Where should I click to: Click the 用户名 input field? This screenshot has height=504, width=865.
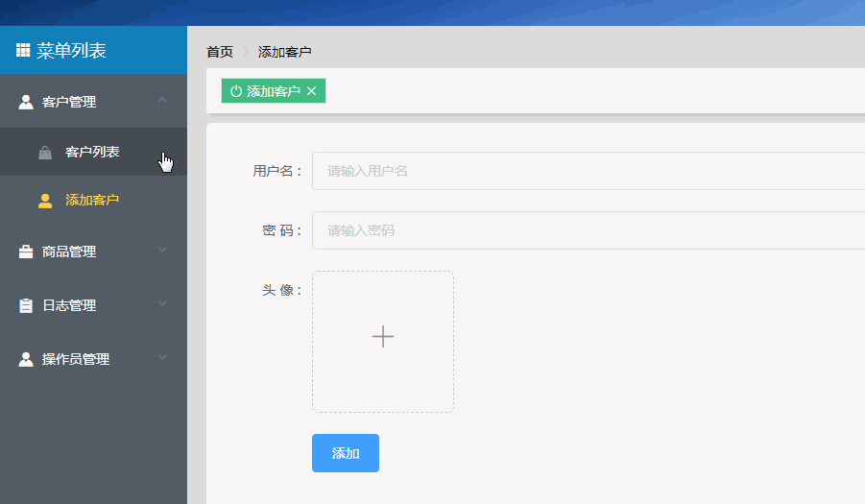(x=589, y=171)
